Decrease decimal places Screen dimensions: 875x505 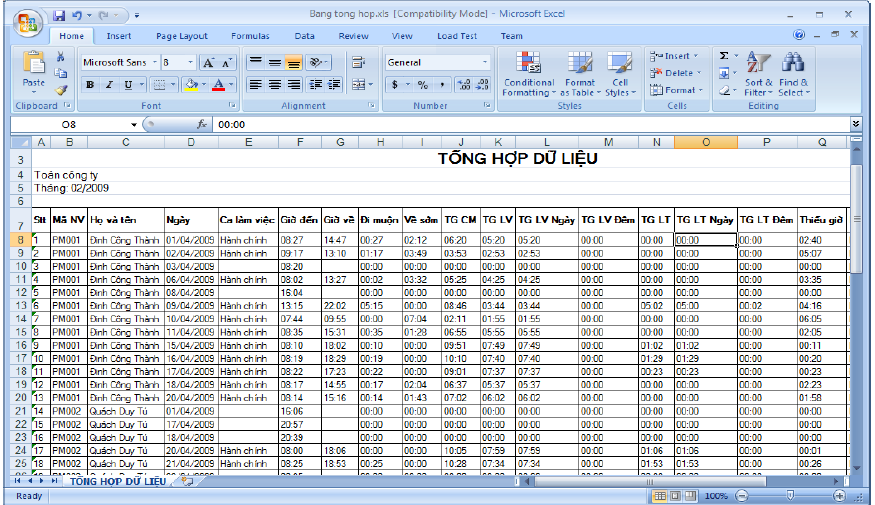tap(483, 85)
